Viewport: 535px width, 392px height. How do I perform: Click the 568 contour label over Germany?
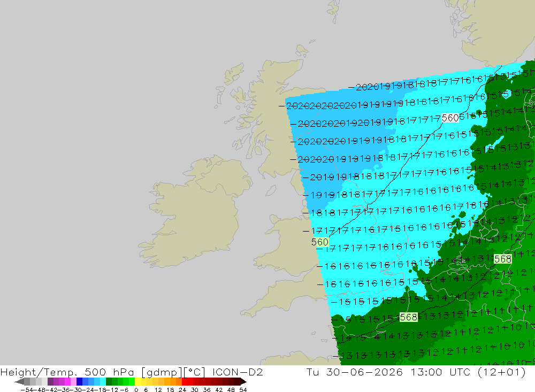502,259
